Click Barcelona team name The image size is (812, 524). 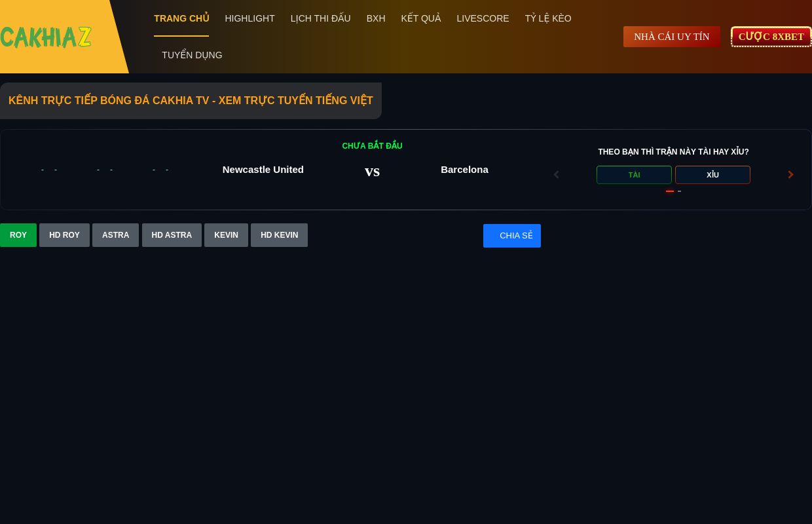(x=464, y=170)
